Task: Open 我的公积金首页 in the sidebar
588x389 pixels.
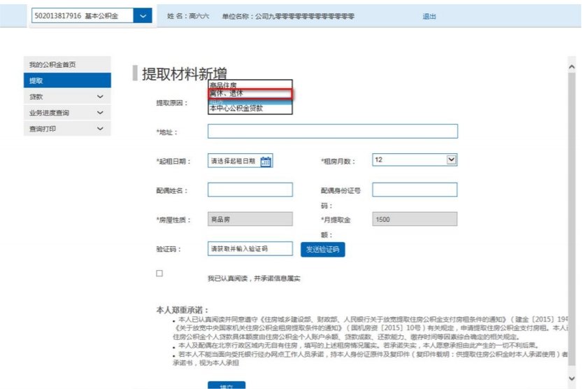Action: click(x=67, y=64)
